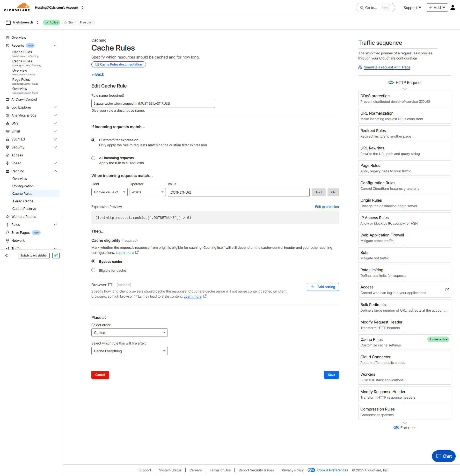Click the AI Crawl Control sidebar icon
The image size is (460, 476).
click(x=7, y=99)
